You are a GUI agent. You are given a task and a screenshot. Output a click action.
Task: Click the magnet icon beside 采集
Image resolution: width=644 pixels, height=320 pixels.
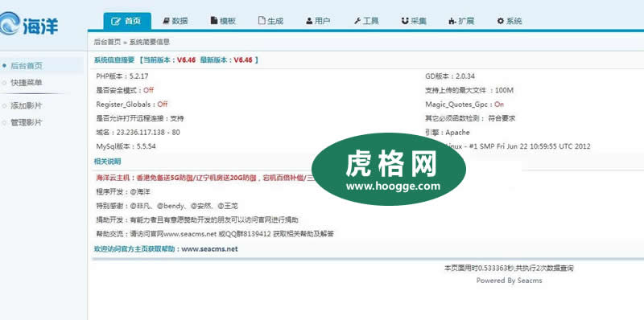click(405, 21)
